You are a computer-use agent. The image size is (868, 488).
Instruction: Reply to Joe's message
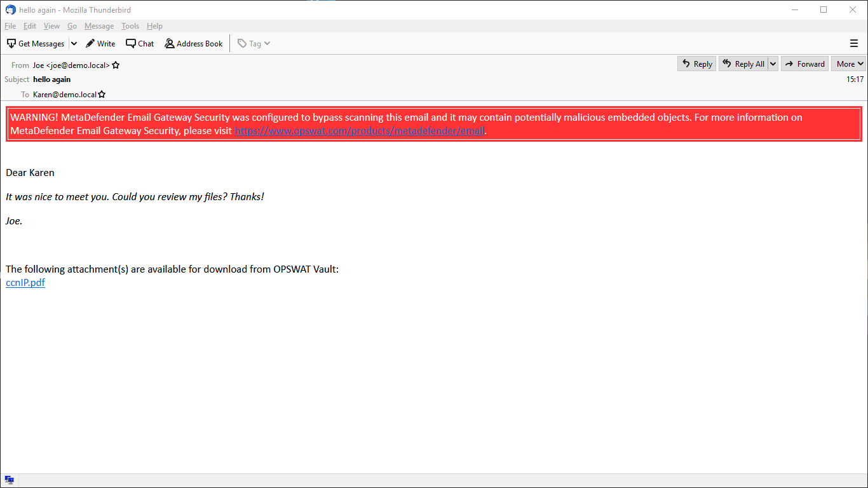pyautogui.click(x=696, y=64)
